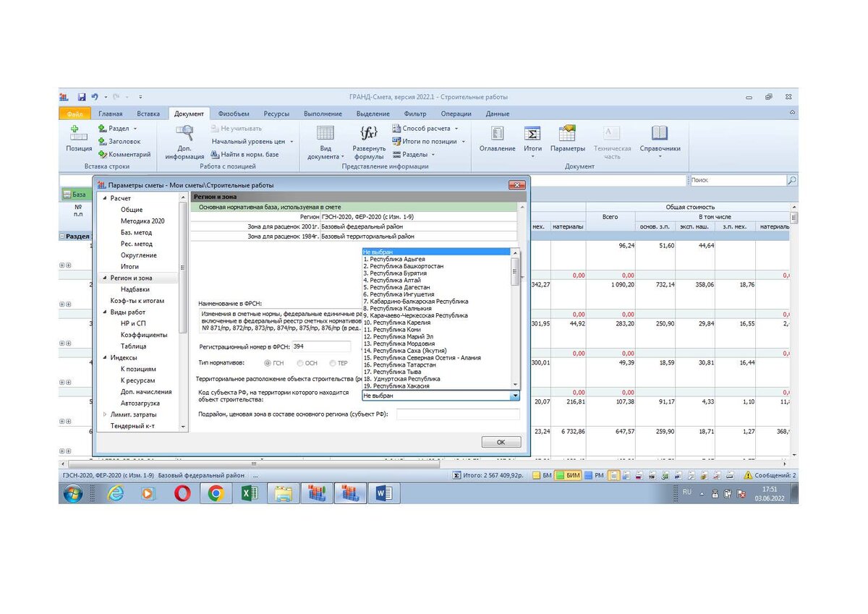
Task: Open the Код субъекта РФ combo box arrow
Action: click(x=515, y=396)
